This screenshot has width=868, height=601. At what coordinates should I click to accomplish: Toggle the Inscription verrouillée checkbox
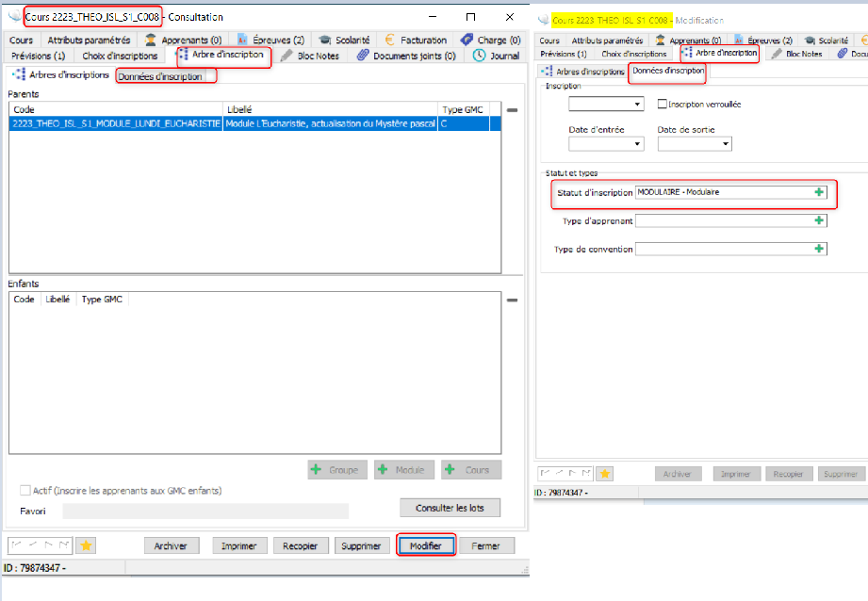tap(663, 104)
